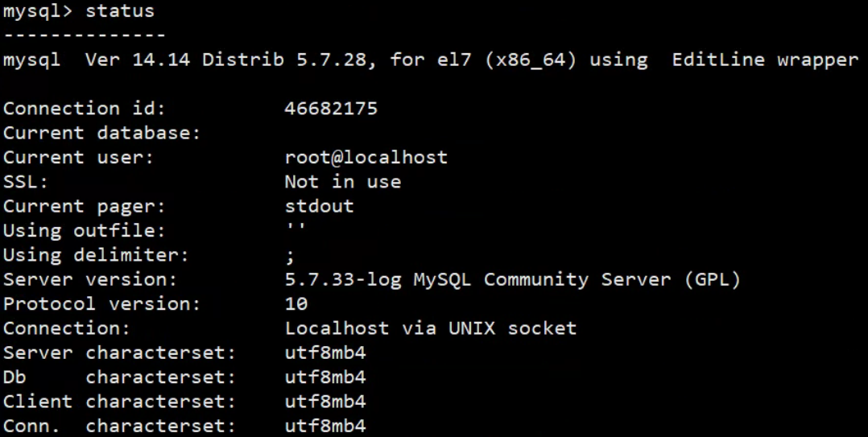
Task: Select the stdout pager value
Action: [320, 206]
